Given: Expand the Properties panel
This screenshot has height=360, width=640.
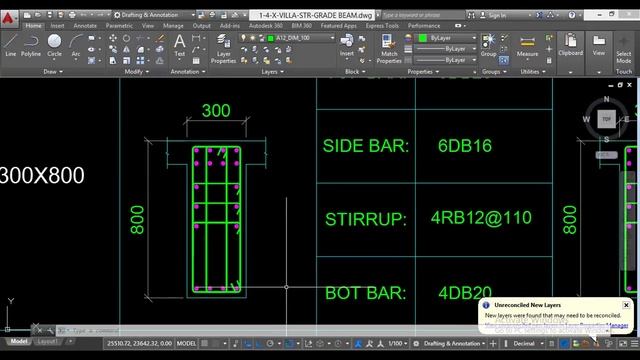Looking at the screenshot, I should tap(423, 72).
